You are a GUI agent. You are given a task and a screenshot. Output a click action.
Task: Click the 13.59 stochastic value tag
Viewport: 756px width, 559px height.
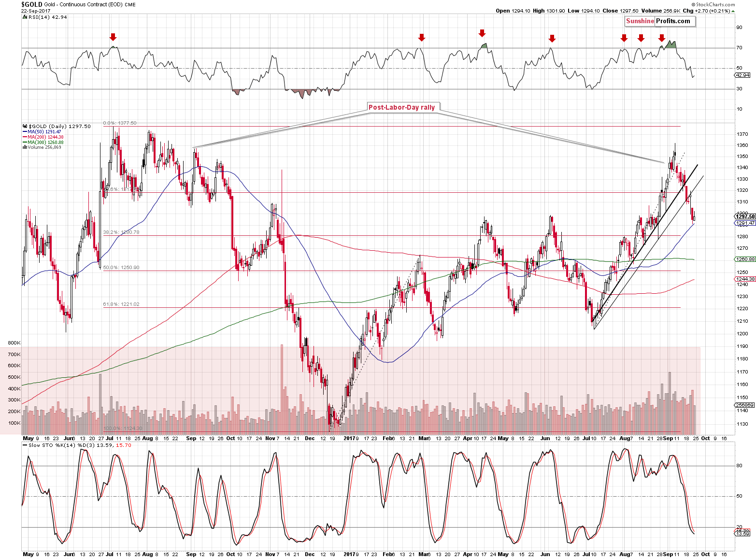pos(742,533)
